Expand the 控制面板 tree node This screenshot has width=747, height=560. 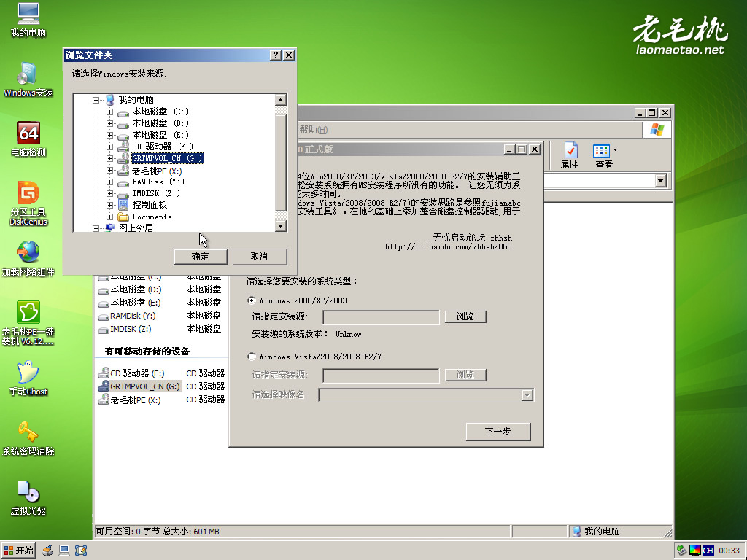tap(109, 205)
